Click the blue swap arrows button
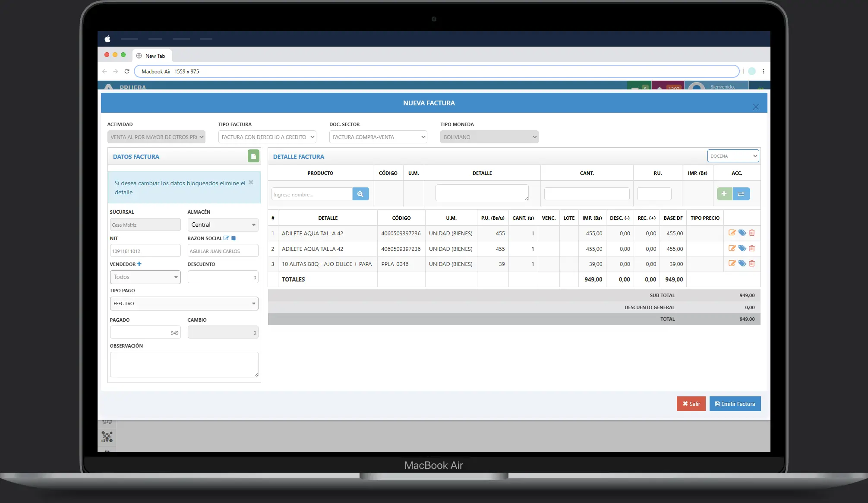 (x=741, y=194)
